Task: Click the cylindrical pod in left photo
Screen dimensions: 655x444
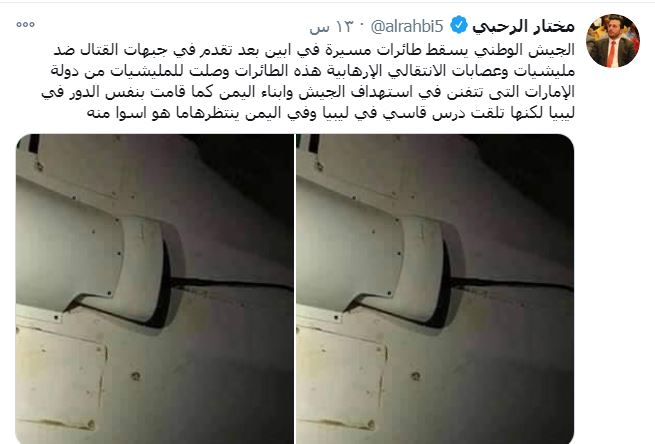Action: [90, 249]
